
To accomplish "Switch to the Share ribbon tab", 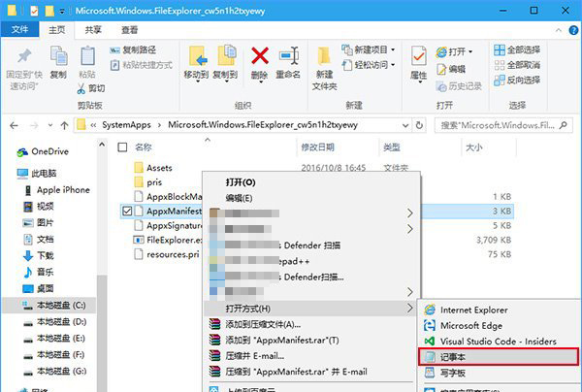I will pyautogui.click(x=93, y=30).
